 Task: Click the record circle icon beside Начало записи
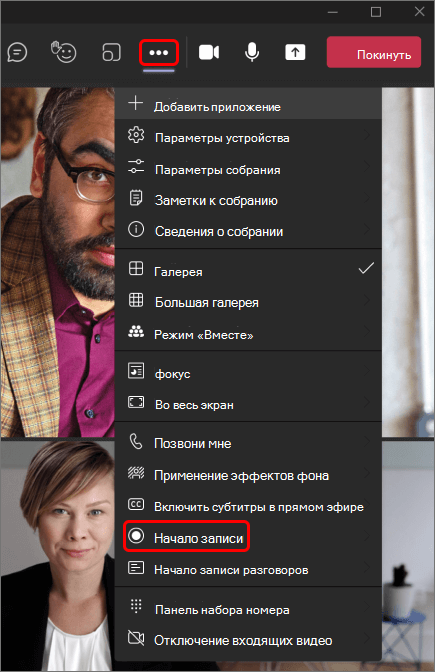coord(136,536)
